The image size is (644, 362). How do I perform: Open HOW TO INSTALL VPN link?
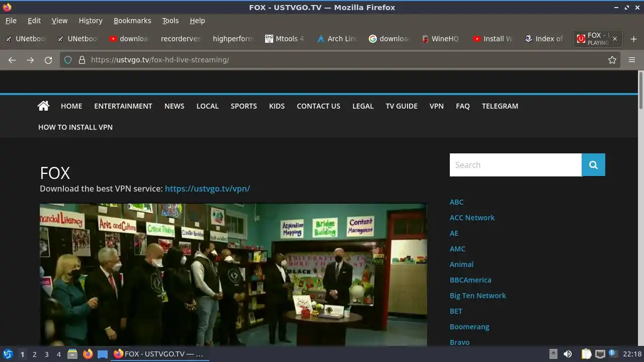[x=75, y=127]
